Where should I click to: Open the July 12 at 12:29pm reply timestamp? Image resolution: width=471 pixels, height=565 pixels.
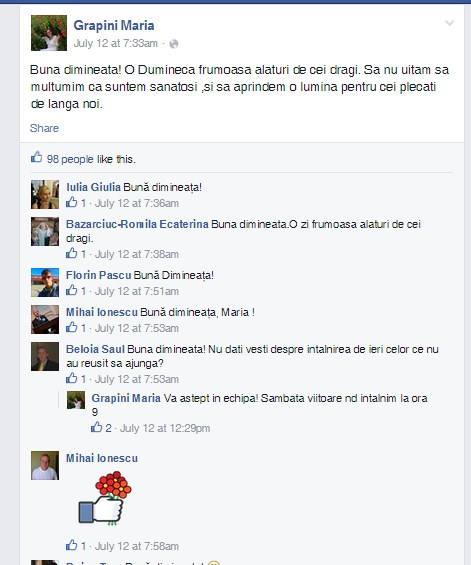pos(165,428)
